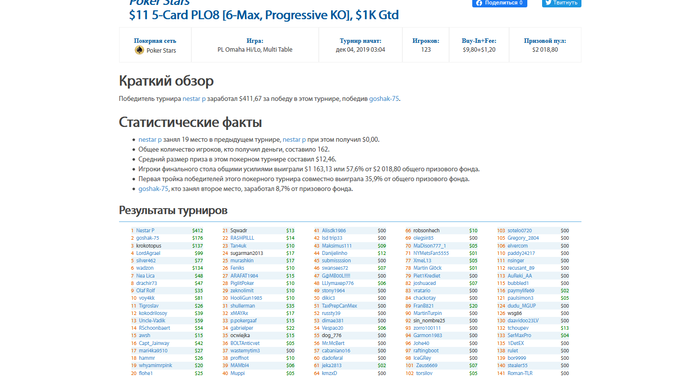Open goshak-75 link in the statistics bullet
The width and height of the screenshot is (700, 376).
pyautogui.click(x=153, y=188)
